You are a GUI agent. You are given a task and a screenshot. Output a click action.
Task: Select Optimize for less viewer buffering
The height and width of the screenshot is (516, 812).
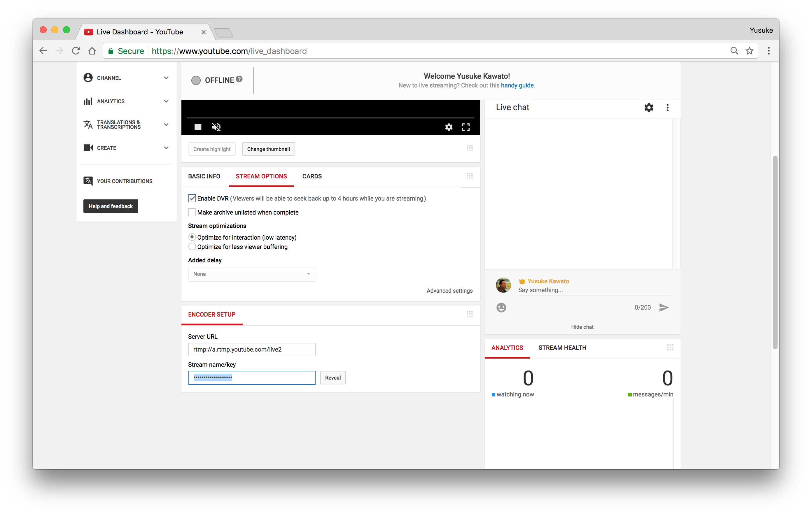pyautogui.click(x=192, y=246)
